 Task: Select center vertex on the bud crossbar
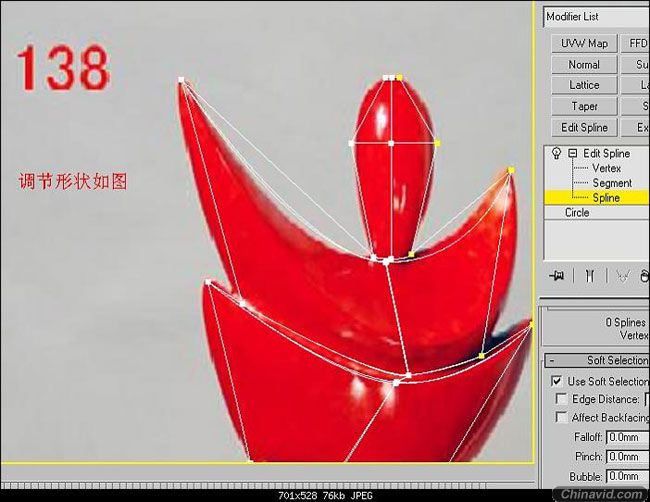click(x=391, y=143)
